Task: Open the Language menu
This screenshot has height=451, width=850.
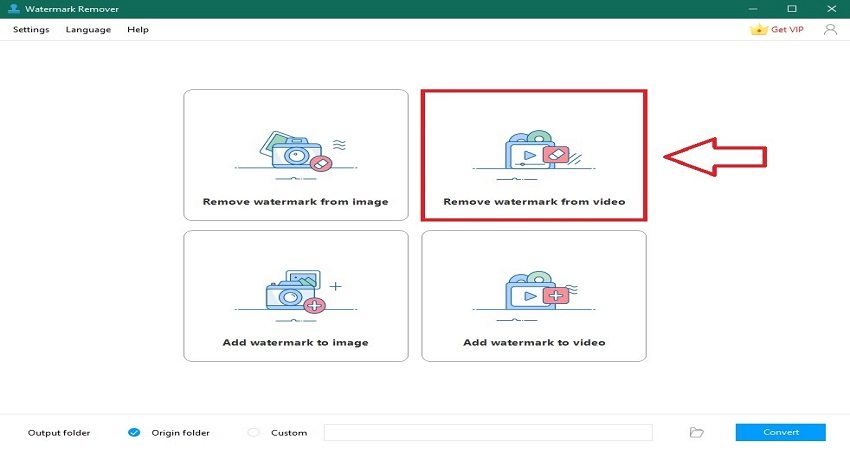Action: 88,30
